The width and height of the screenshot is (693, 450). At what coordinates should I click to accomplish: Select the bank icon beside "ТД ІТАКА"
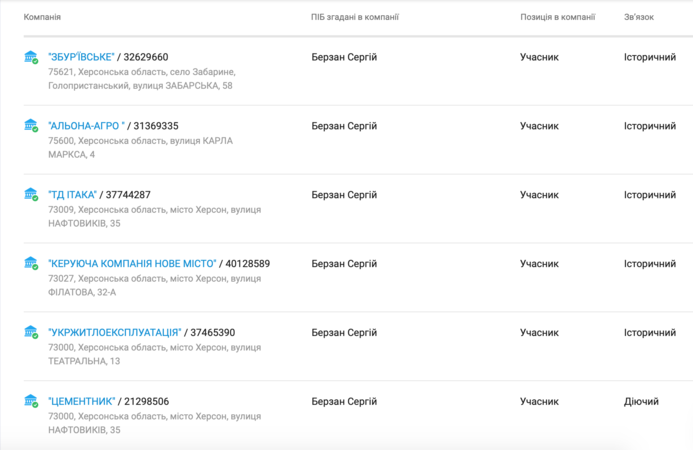click(x=31, y=195)
